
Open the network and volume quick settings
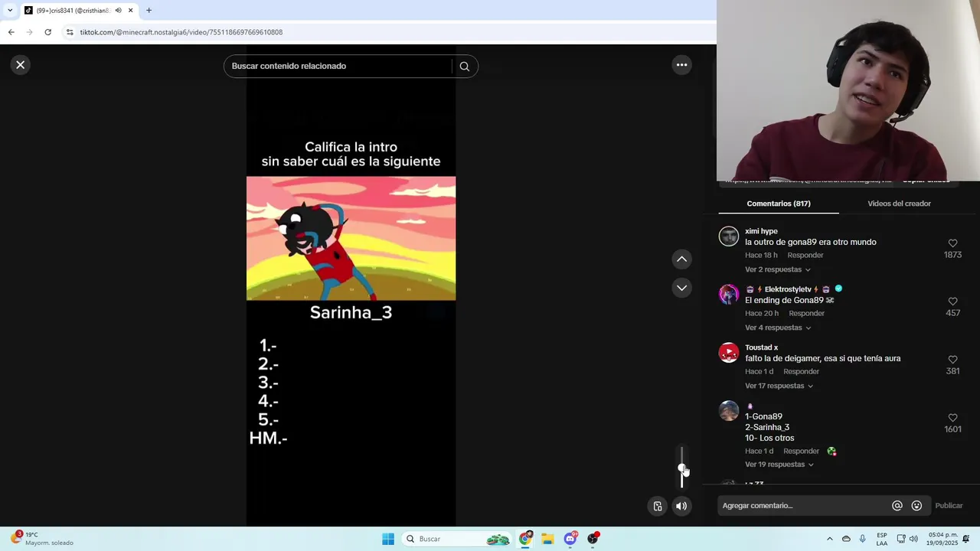pyautogui.click(x=907, y=539)
